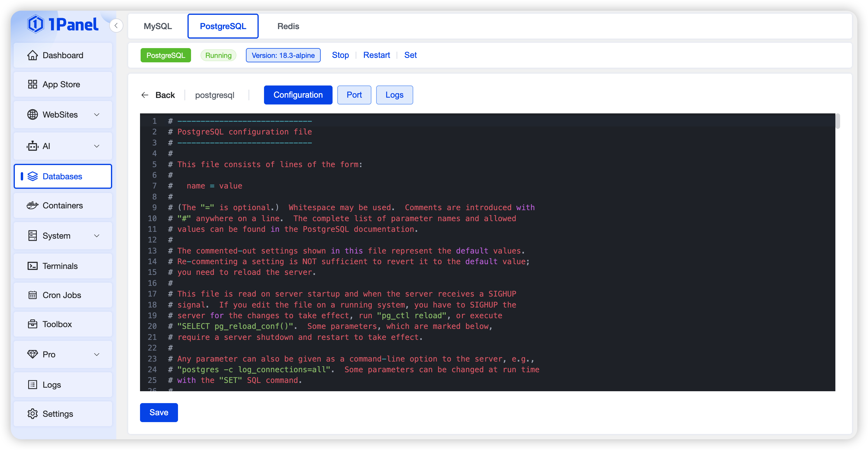Click the Cron Jobs calendar icon
868x450 pixels.
coord(32,295)
